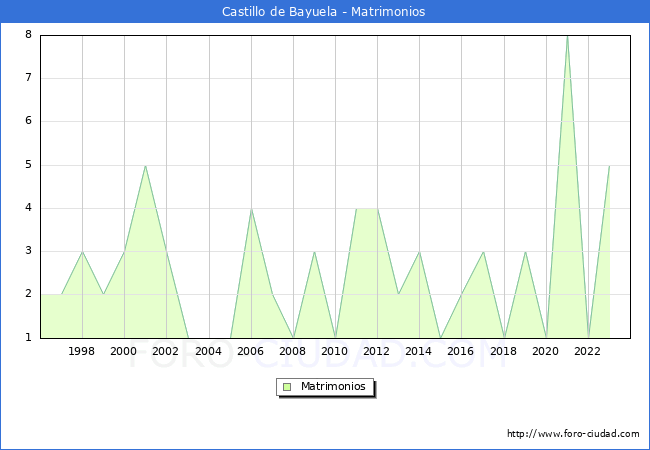Click the y-axis value 2
This screenshot has height=450, width=650.
(28, 294)
